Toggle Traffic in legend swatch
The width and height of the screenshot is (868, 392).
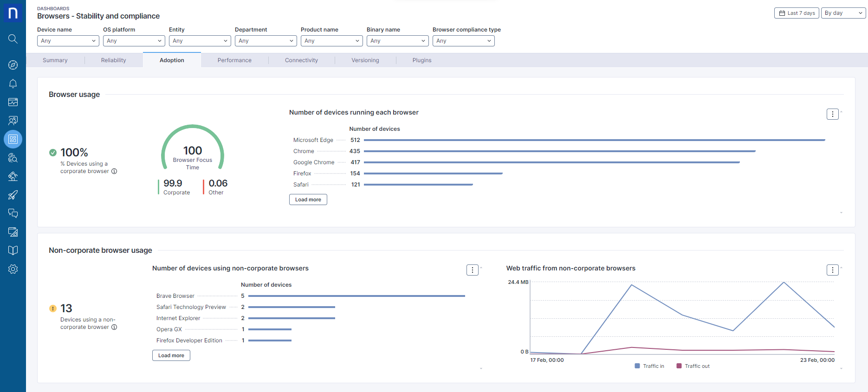(x=637, y=366)
